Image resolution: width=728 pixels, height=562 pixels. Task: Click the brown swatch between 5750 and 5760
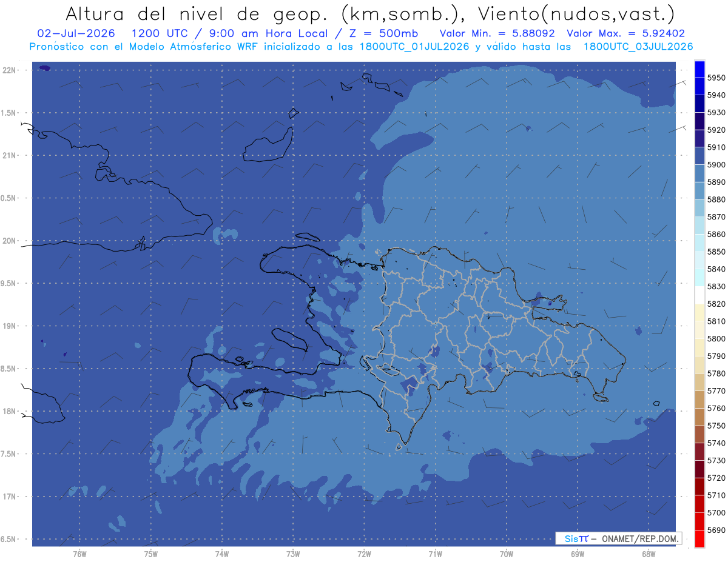coord(699,416)
